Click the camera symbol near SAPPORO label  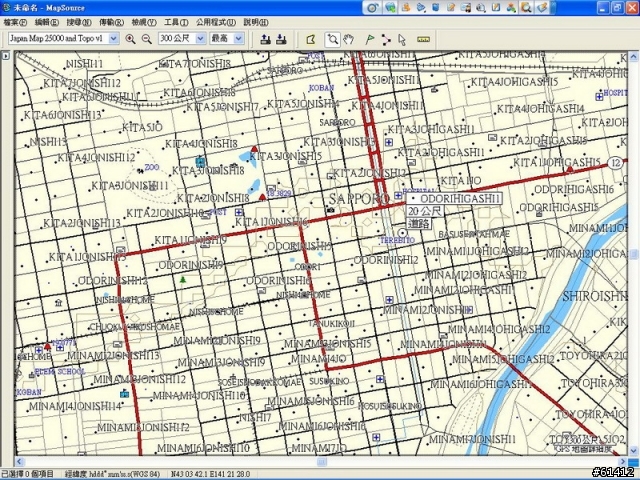pyautogui.click(x=330, y=210)
